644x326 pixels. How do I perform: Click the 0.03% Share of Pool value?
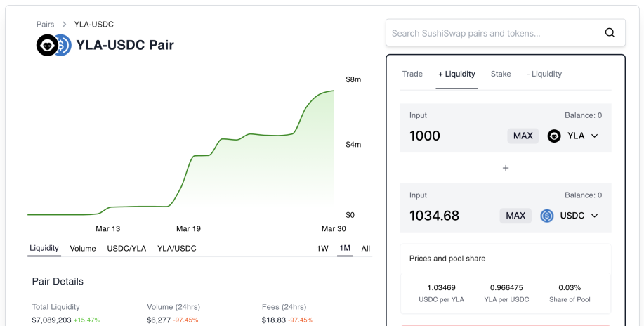tap(570, 287)
